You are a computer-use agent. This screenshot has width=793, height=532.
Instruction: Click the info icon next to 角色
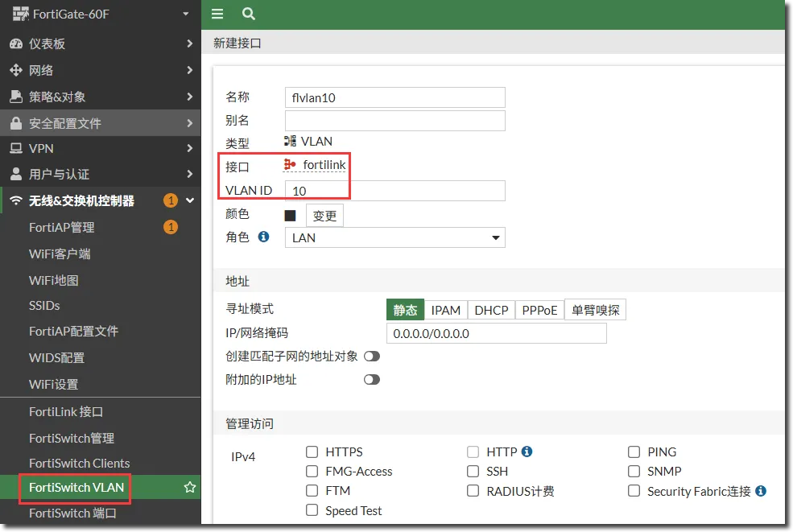(x=263, y=237)
